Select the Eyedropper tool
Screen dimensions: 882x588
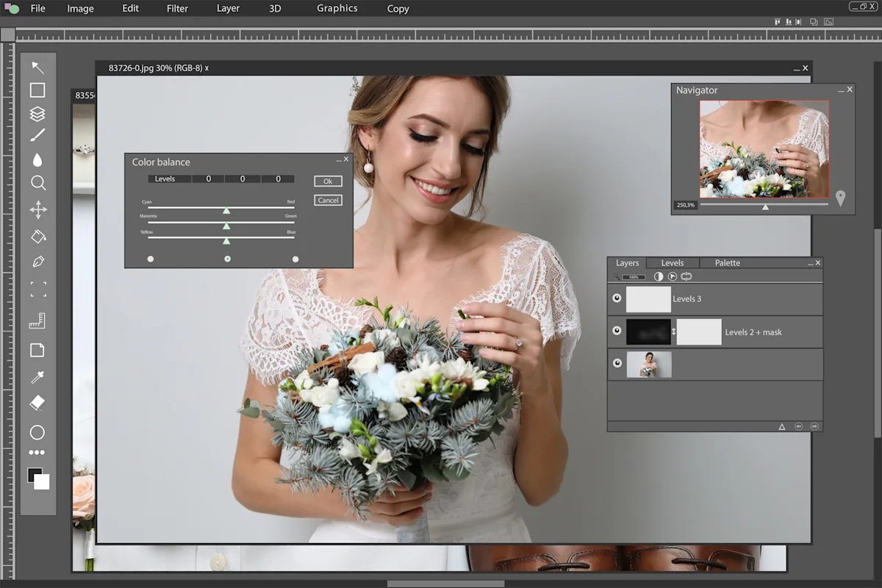[x=37, y=377]
